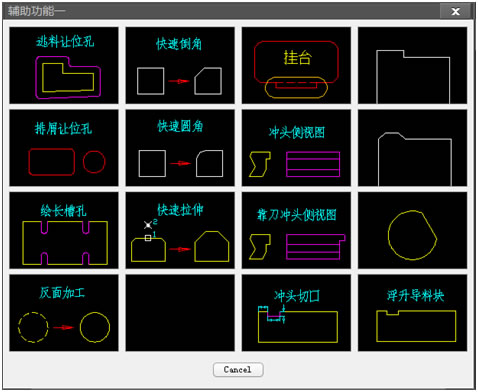
Task: Choose the 冲头切口 punch notch tile
Action: pos(296,313)
